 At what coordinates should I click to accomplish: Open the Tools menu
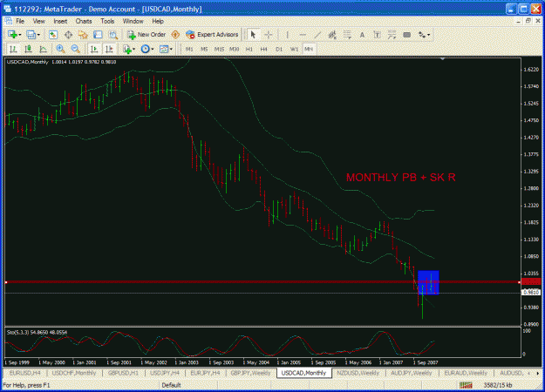point(107,21)
